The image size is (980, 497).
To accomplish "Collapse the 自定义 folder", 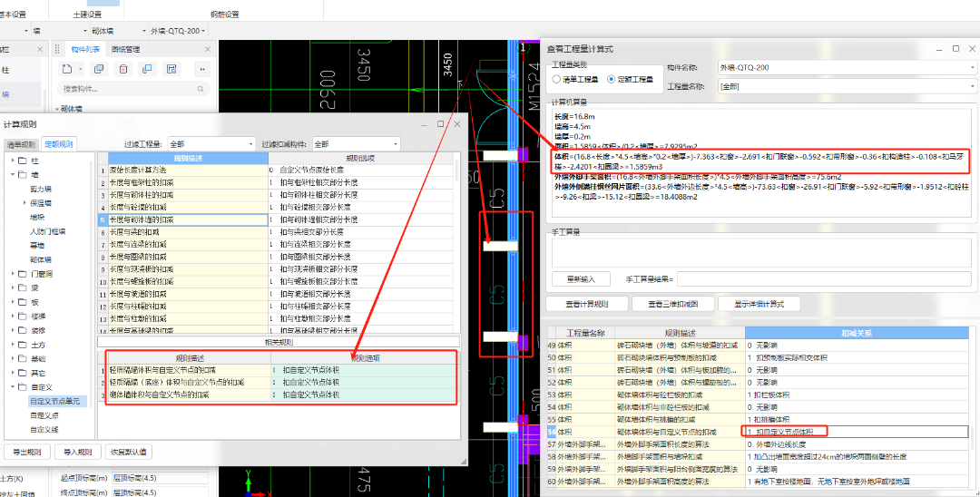I will click(13, 387).
